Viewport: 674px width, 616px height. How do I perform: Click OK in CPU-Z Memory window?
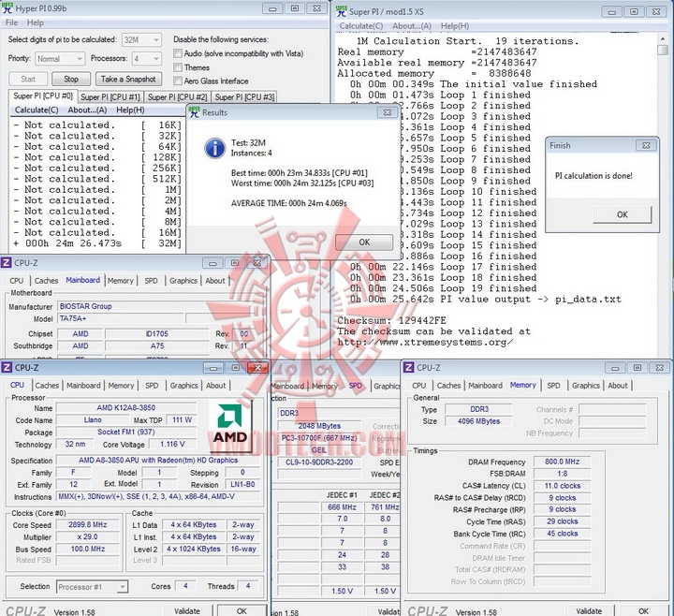click(643, 610)
